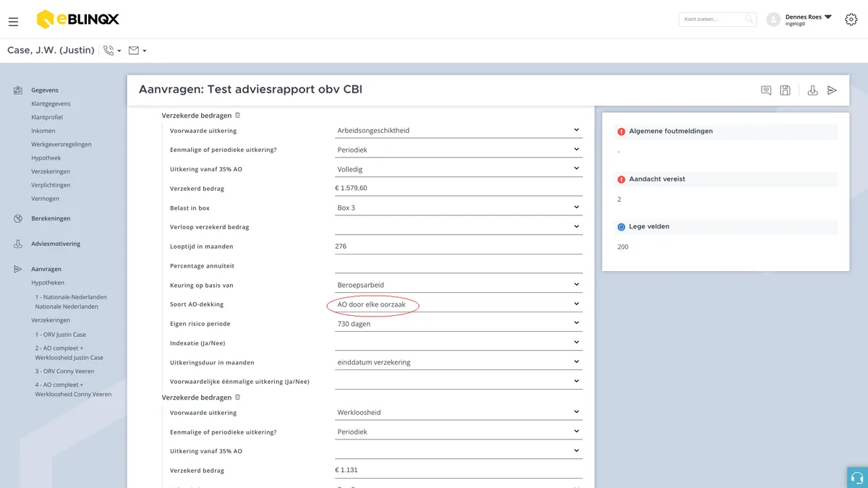Viewport: 868px width, 488px height.
Task: Open the comments icon in the report header
Action: [x=766, y=90]
